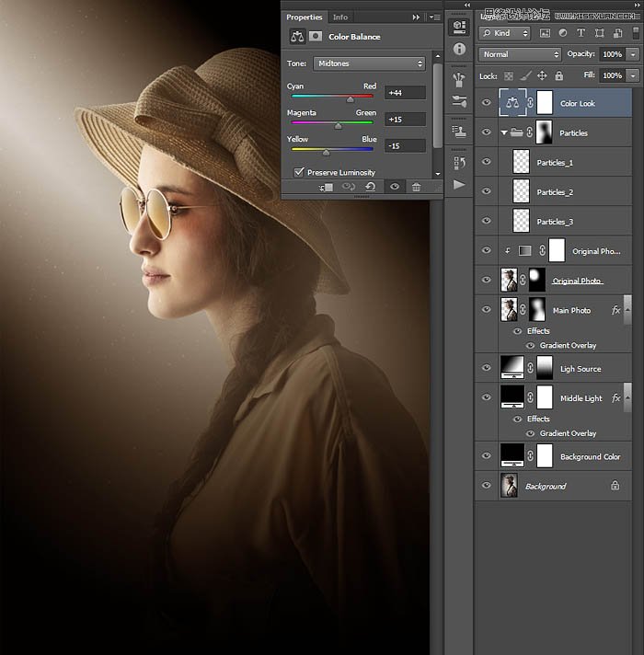Viewport: 644px width, 655px height.
Task: Open the Tone Midtones dropdown
Action: (369, 63)
